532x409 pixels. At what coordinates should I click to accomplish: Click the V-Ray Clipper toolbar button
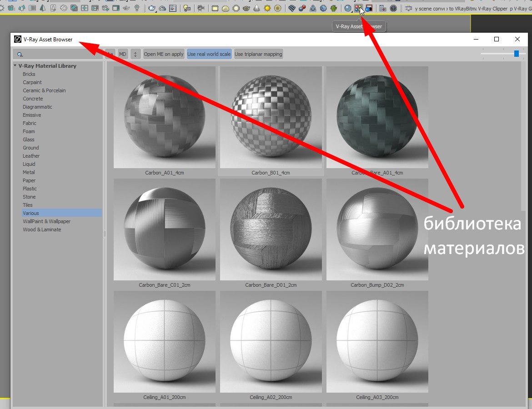coord(492,9)
